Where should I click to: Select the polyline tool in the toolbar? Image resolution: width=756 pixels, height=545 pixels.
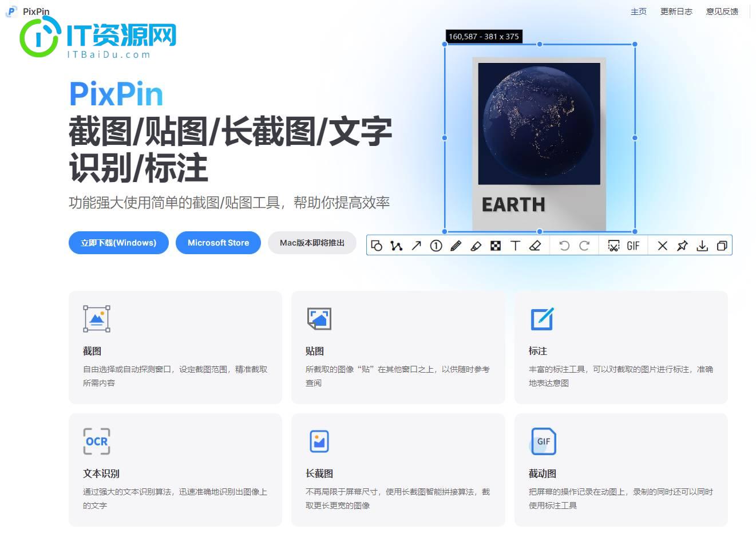[396, 246]
